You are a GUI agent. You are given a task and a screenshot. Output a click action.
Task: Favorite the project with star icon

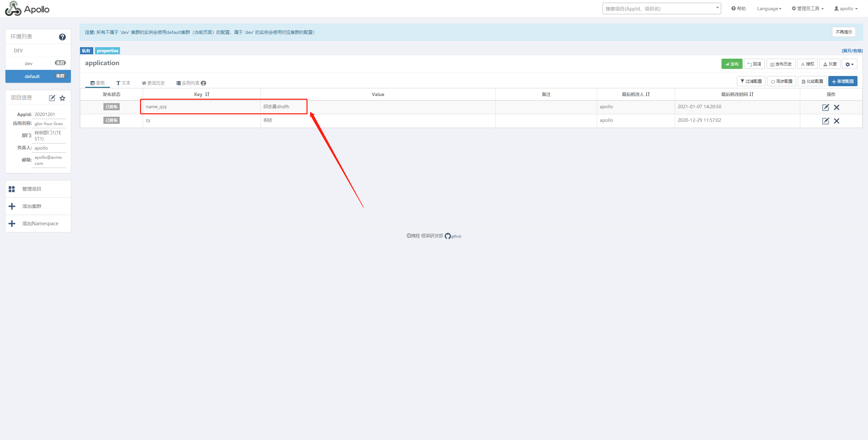(62, 98)
